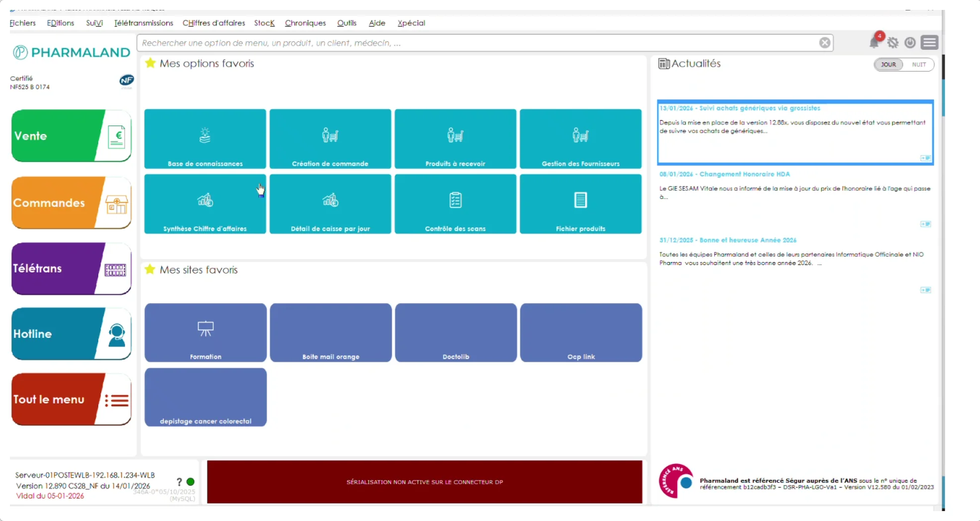Click the PHARMALAND logo
This screenshot has width=980, height=521.
(71, 52)
